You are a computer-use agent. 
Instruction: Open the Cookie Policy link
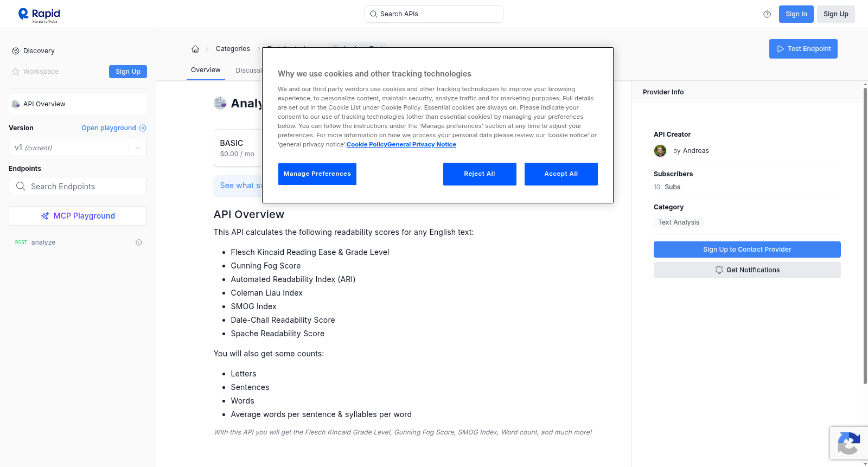click(x=367, y=144)
